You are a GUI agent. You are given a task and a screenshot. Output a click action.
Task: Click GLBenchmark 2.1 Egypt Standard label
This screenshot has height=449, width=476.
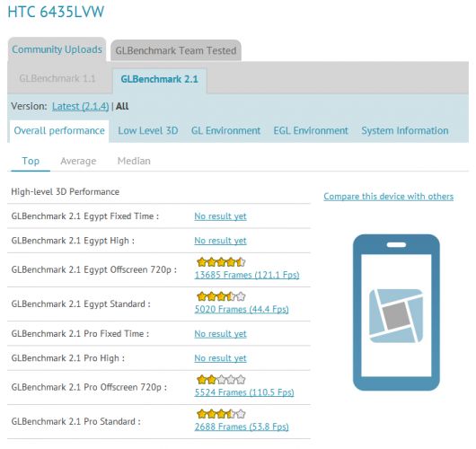[x=81, y=304]
